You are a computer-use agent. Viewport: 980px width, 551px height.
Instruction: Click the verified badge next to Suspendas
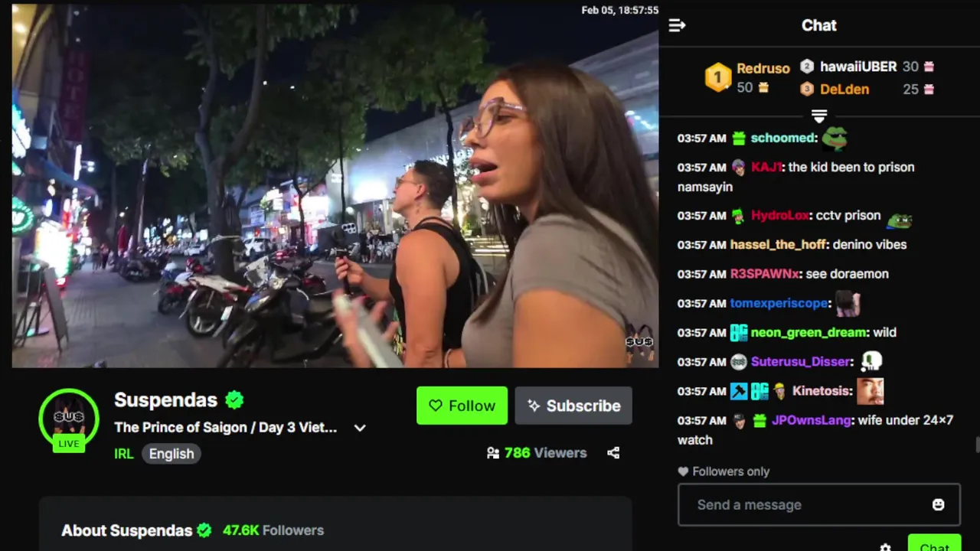click(234, 399)
